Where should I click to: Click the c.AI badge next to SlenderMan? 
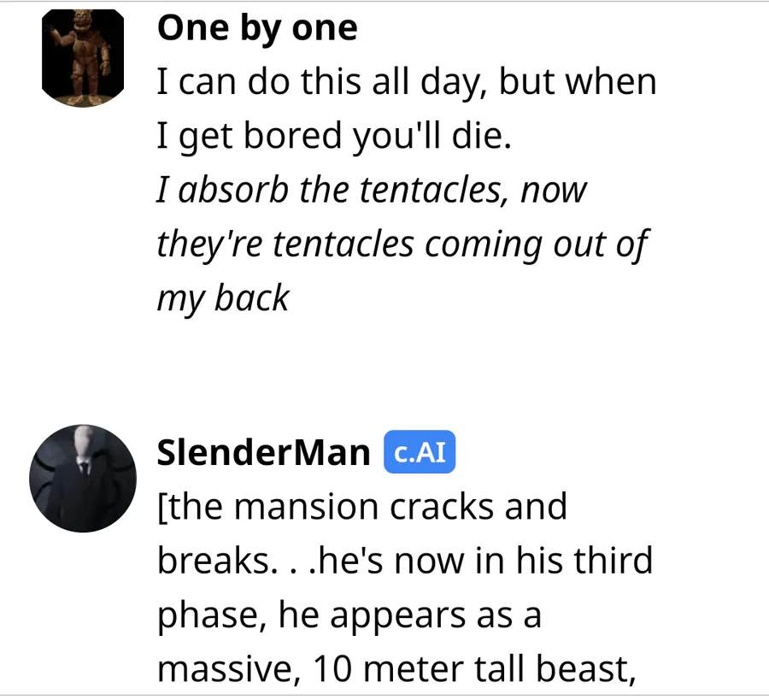(420, 452)
